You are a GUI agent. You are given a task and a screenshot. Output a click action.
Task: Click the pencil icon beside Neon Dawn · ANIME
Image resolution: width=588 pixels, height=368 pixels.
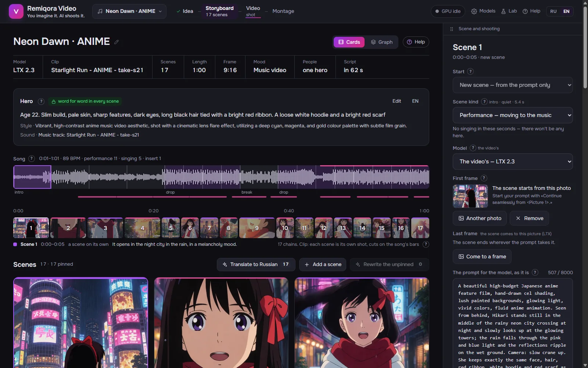pos(116,42)
